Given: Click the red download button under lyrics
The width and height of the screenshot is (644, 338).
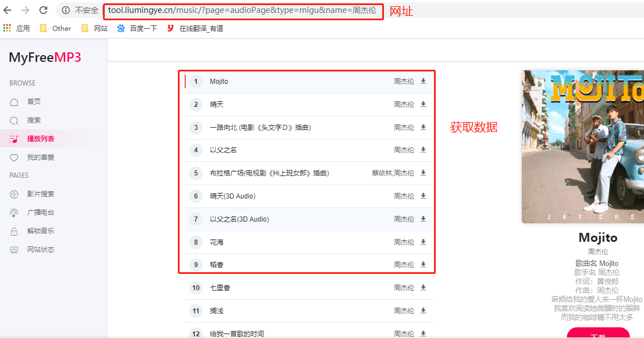Looking at the screenshot, I should [x=598, y=333].
